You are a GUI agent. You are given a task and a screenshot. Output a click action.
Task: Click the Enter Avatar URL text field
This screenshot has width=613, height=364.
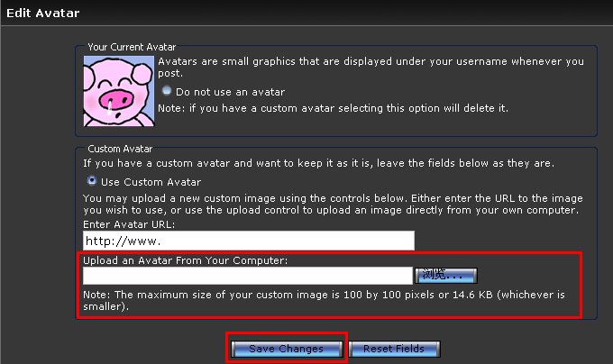(x=249, y=241)
